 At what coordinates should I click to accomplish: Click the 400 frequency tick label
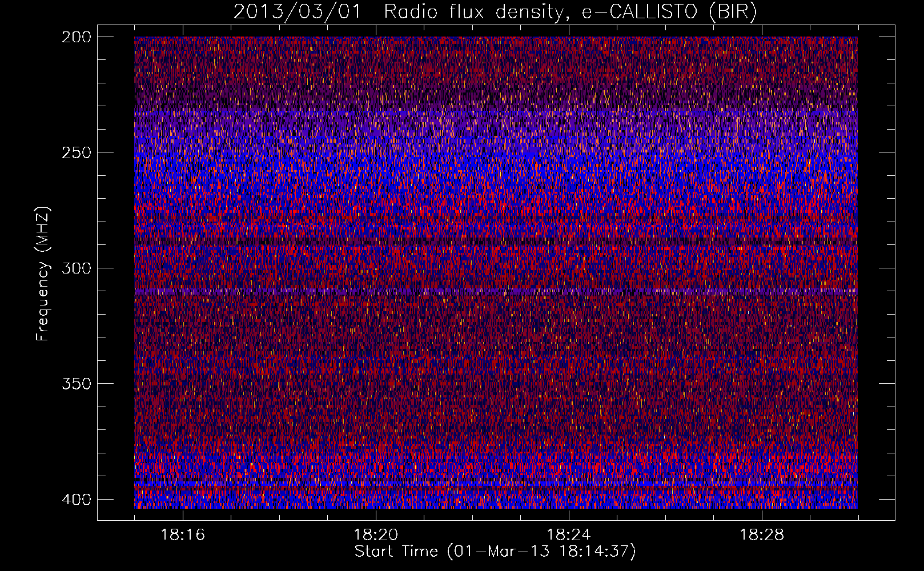pos(76,500)
